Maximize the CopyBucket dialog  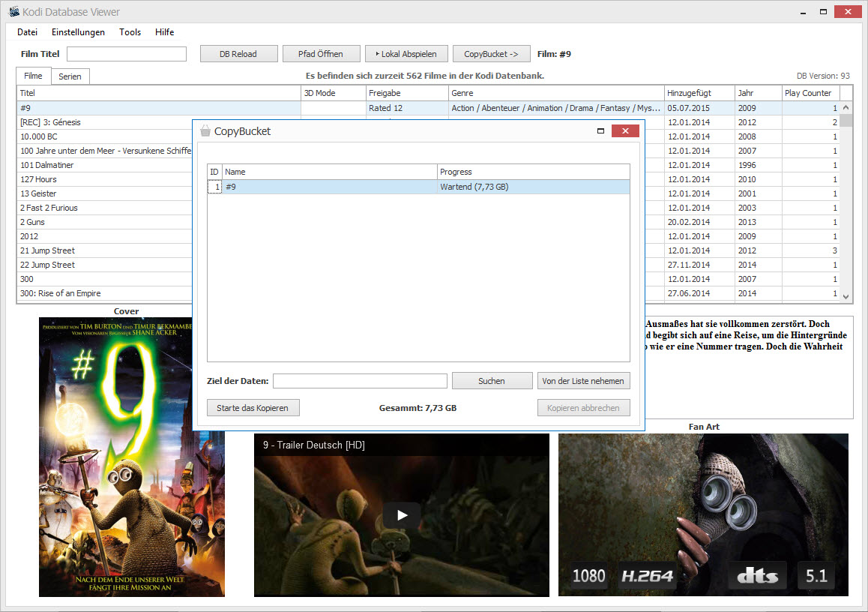pyautogui.click(x=600, y=131)
